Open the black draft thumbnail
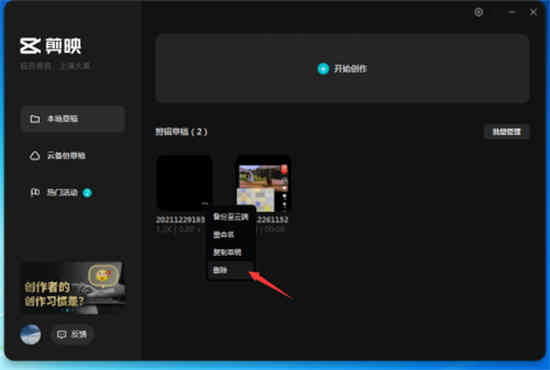 pos(183,183)
